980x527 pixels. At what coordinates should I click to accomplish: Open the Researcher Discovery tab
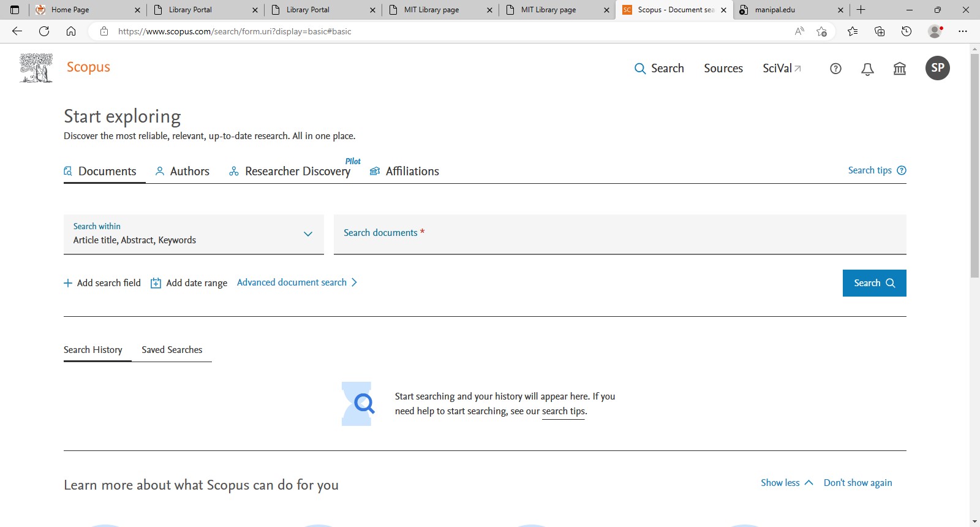(290, 172)
